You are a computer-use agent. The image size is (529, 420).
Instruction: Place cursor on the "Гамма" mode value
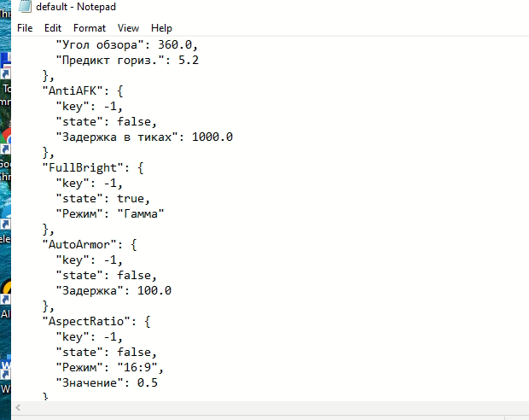click(141, 213)
